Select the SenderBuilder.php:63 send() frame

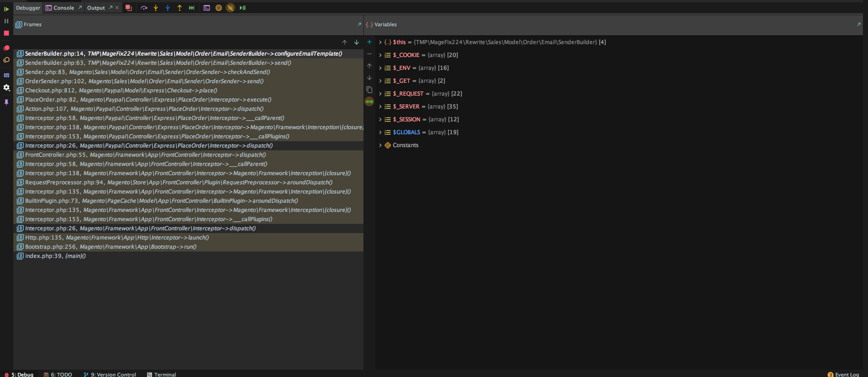pyautogui.click(x=188, y=63)
